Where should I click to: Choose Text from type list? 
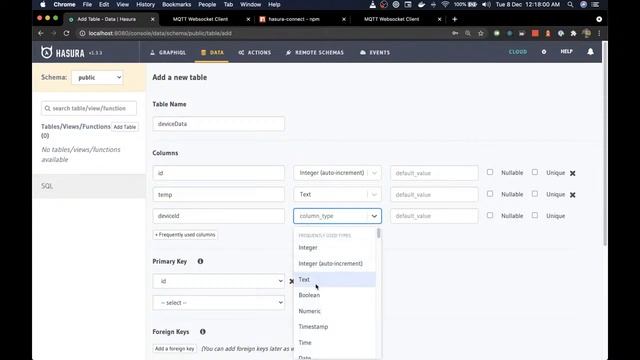tap(335, 280)
